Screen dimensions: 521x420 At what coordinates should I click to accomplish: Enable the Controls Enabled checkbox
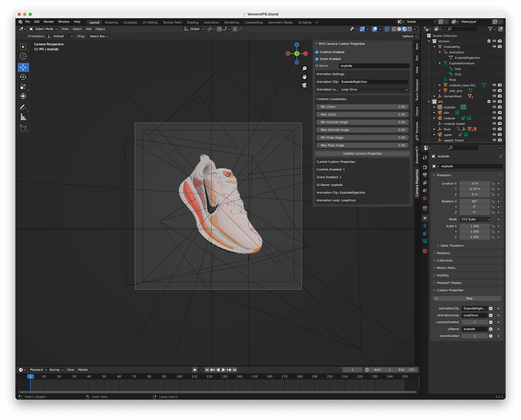pyautogui.click(x=317, y=52)
